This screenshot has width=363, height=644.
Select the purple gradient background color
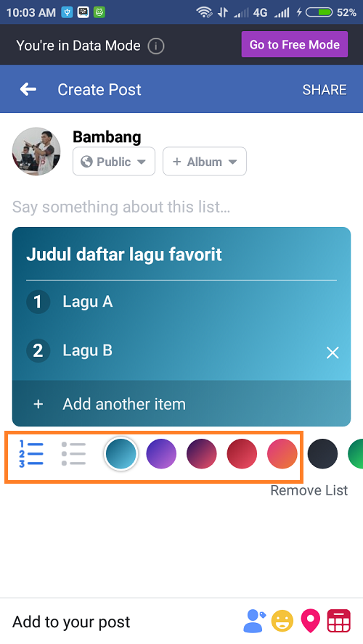point(161,454)
